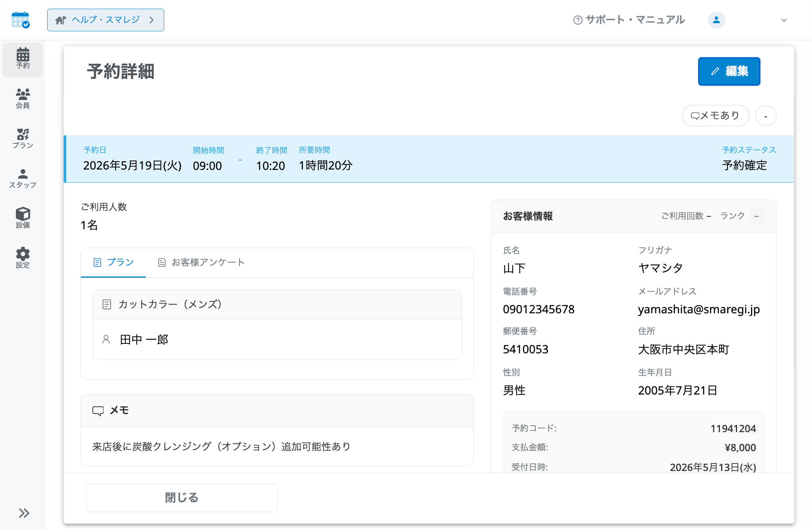This screenshot has width=812, height=530.
Task: Click the reservation date 2026年5月19日(火)
Action: [x=132, y=166]
